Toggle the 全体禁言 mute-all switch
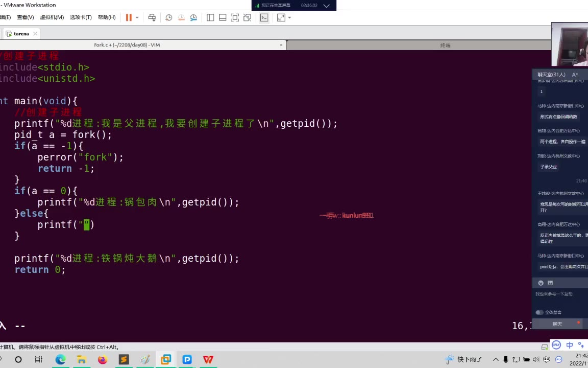The width and height of the screenshot is (588, 368). [539, 312]
